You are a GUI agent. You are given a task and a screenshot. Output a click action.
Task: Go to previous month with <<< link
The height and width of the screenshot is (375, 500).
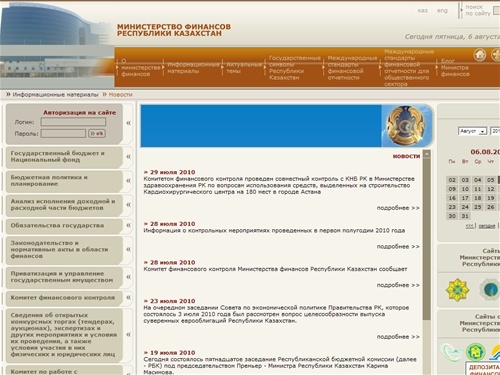[469, 226]
